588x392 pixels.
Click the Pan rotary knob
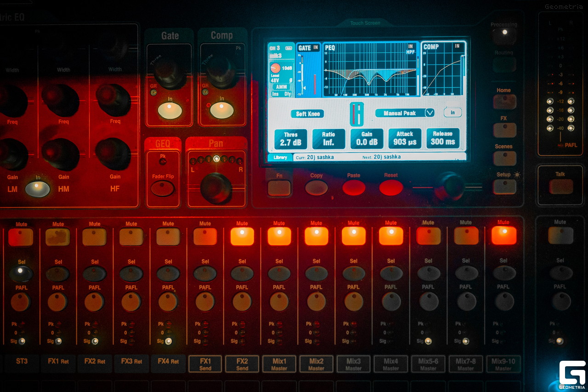(x=216, y=187)
